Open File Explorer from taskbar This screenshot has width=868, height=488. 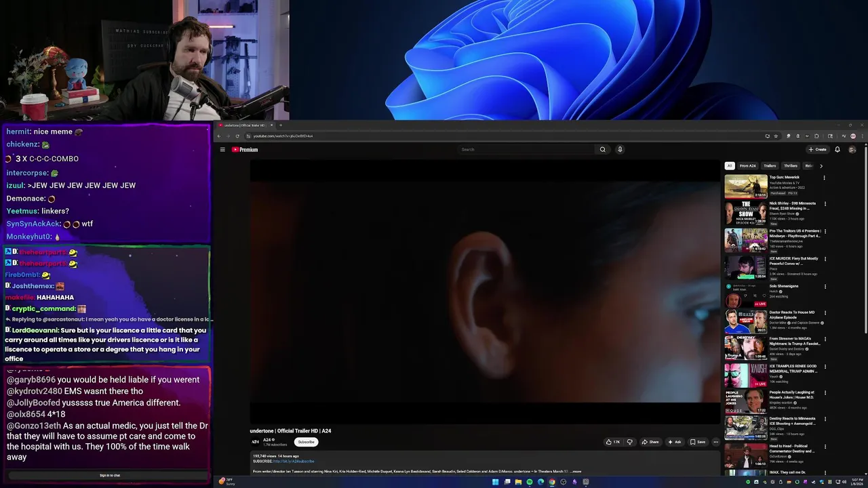[x=518, y=482]
